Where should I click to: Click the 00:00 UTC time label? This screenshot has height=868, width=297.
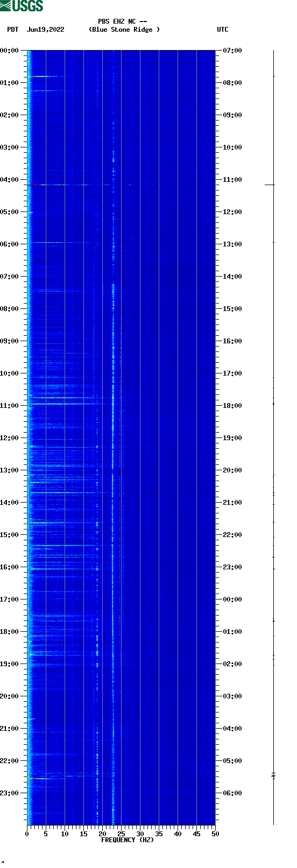pos(232,599)
